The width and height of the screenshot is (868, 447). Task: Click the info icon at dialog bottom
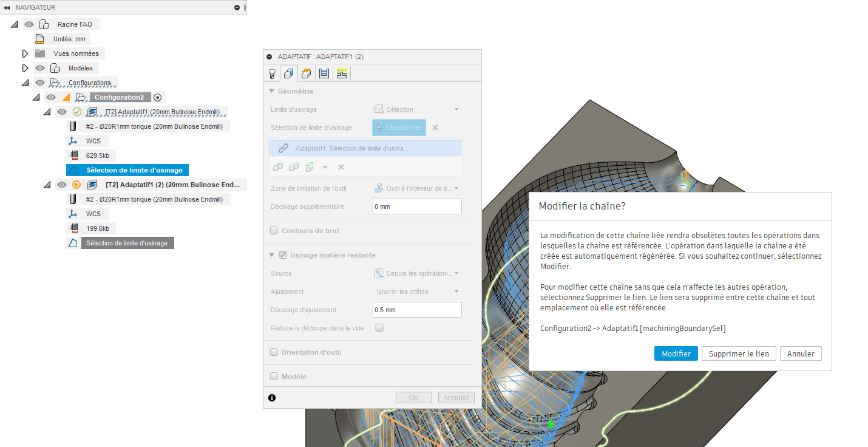tap(272, 398)
